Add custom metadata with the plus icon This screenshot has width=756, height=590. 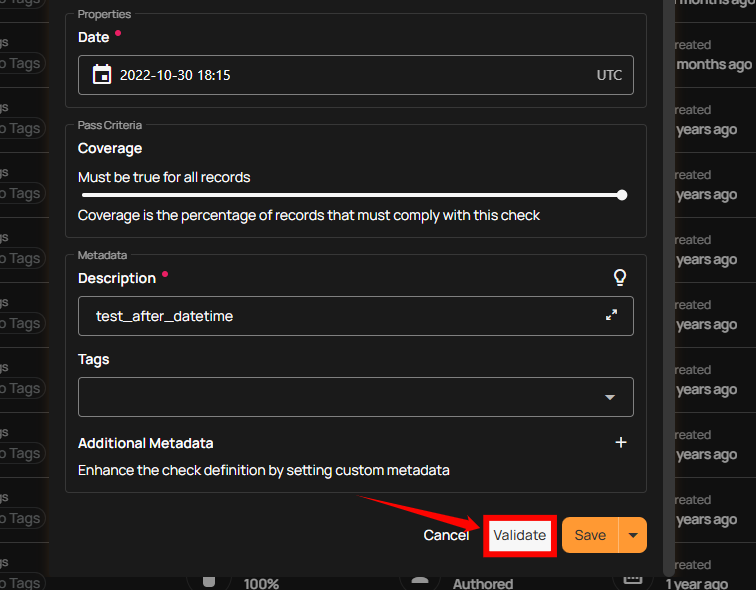[621, 442]
